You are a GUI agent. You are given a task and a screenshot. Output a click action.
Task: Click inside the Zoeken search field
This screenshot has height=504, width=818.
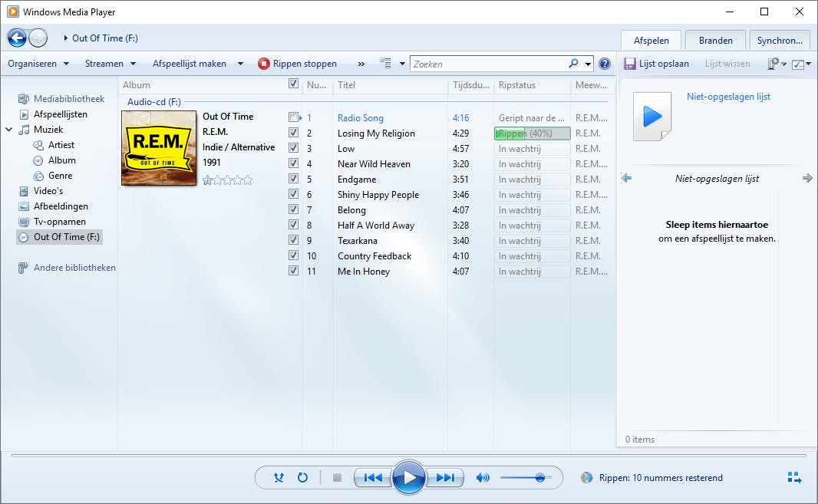pyautogui.click(x=488, y=64)
